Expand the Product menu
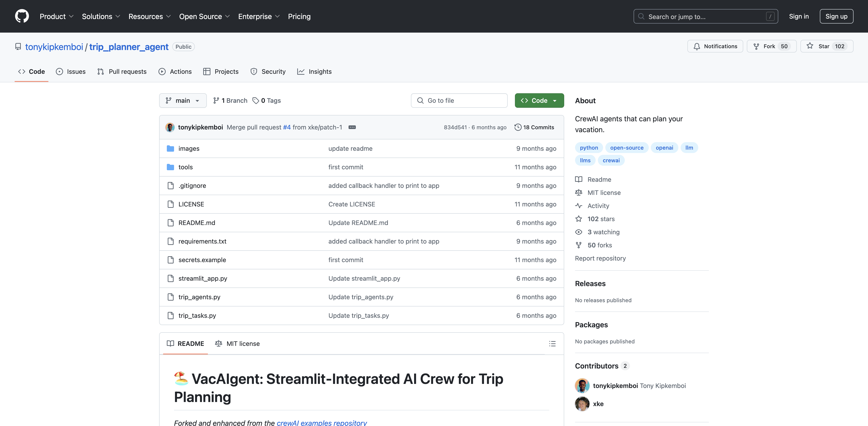The image size is (868, 426). [55, 16]
